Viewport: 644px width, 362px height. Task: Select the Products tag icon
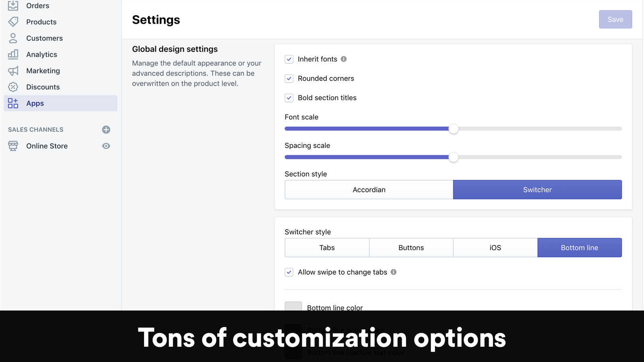(x=12, y=22)
